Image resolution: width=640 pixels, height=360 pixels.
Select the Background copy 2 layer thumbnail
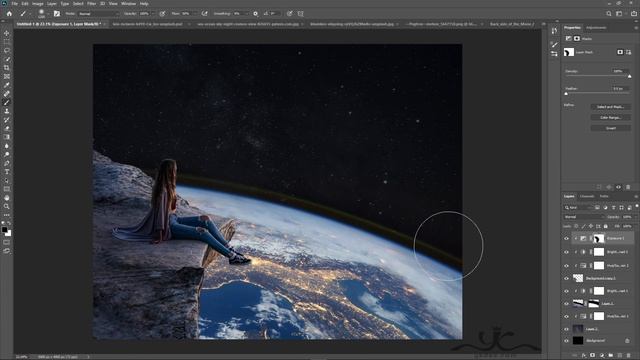[x=578, y=278]
